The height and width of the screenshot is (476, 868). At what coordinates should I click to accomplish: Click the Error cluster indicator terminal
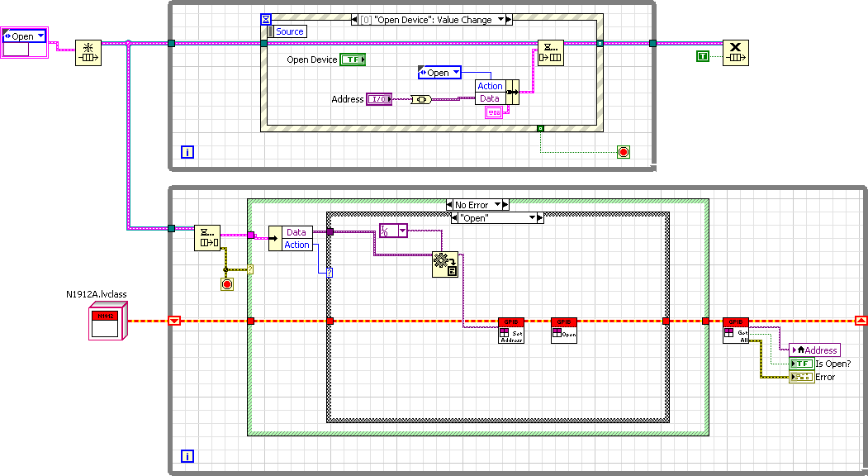click(x=802, y=377)
